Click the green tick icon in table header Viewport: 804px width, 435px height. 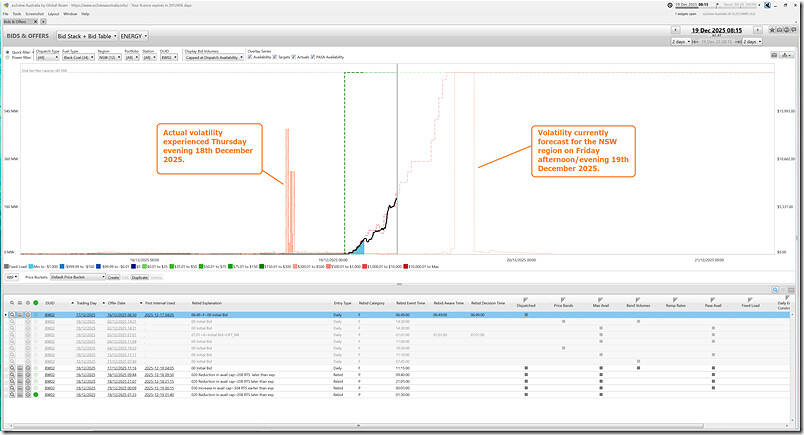(x=36, y=301)
